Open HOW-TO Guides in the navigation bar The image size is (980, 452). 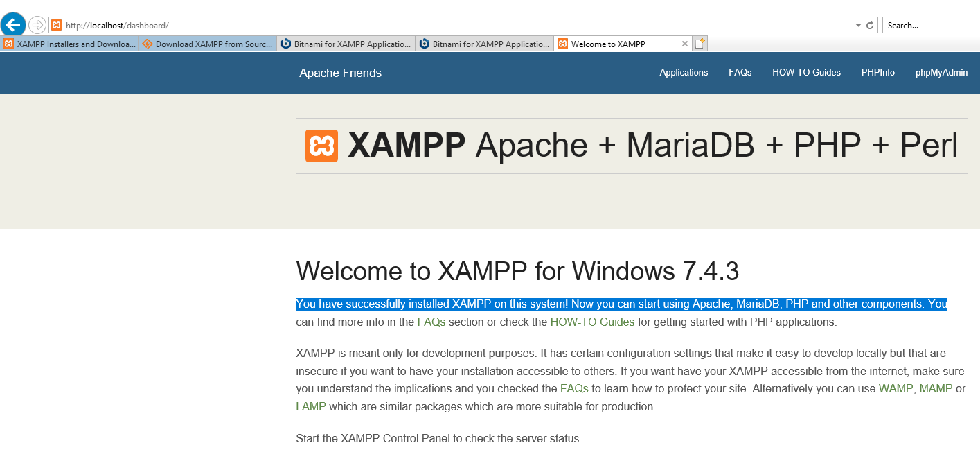click(806, 72)
